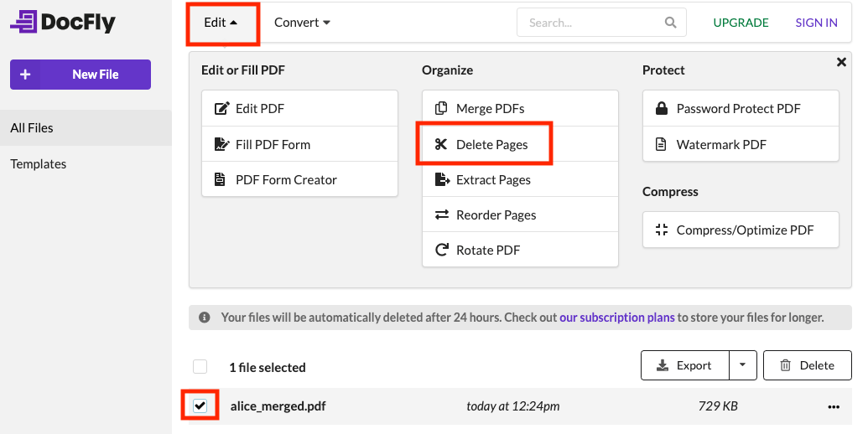This screenshot has height=434, width=868.
Task: Click into the Search input field
Action: pos(591,23)
